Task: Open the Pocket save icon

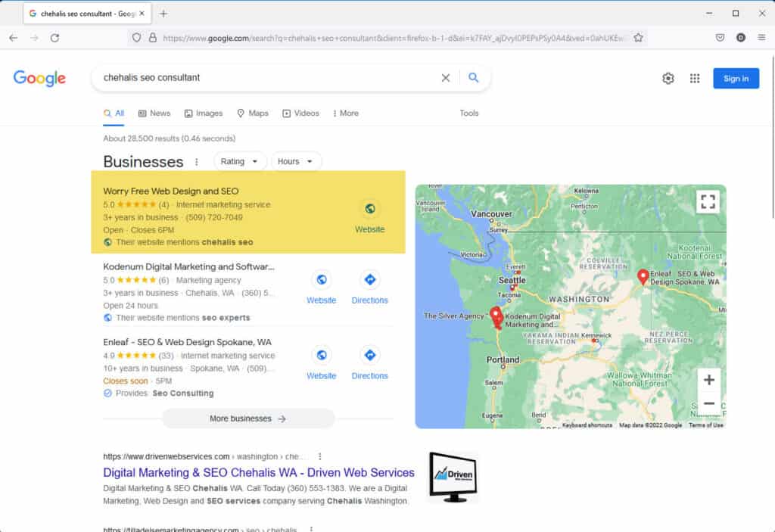Action: coord(720,38)
